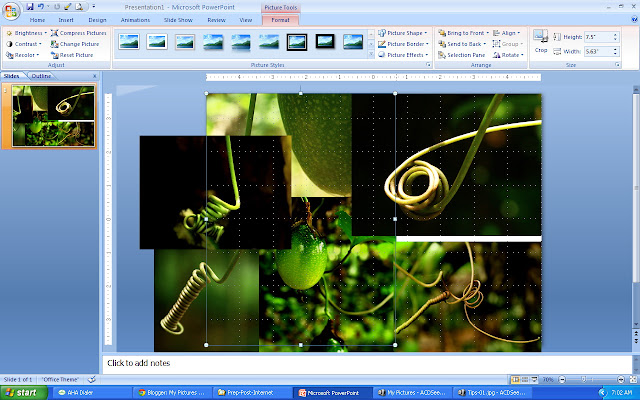640x400 pixels.
Task: Open the Slide Show ribbon tab
Action: point(178,20)
